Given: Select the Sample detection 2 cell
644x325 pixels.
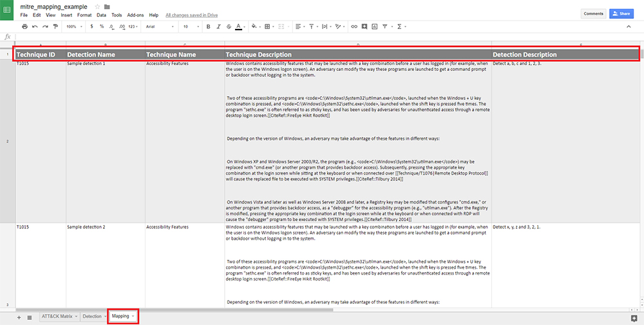Looking at the screenshot, I should [x=106, y=265].
